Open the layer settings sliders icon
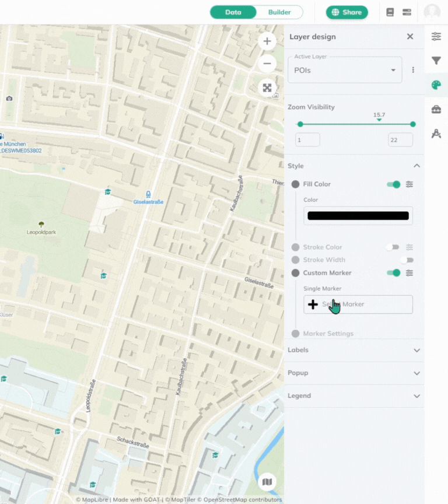Viewport: 448px width, 504px height. pos(436,37)
